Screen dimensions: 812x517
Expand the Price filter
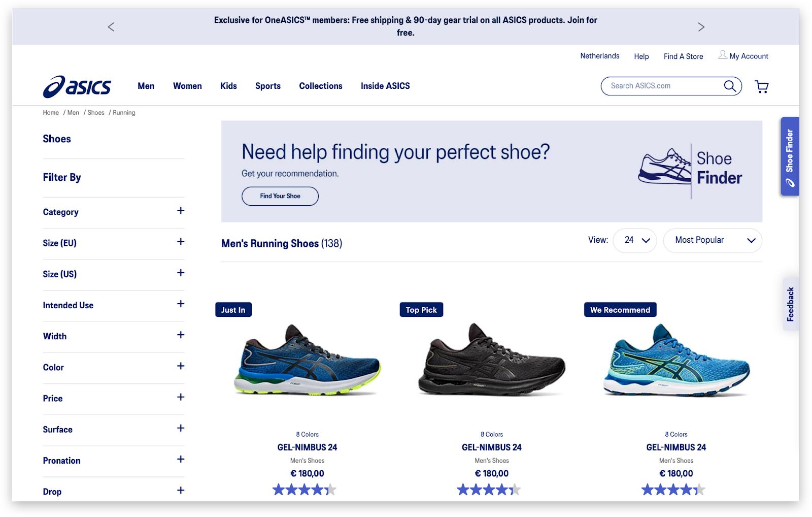click(180, 397)
